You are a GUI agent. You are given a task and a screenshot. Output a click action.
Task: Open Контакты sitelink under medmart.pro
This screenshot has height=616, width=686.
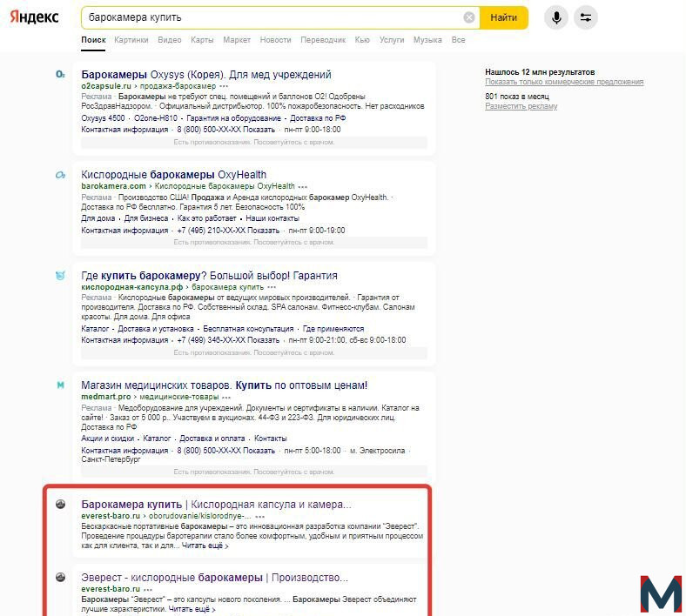[x=271, y=438]
